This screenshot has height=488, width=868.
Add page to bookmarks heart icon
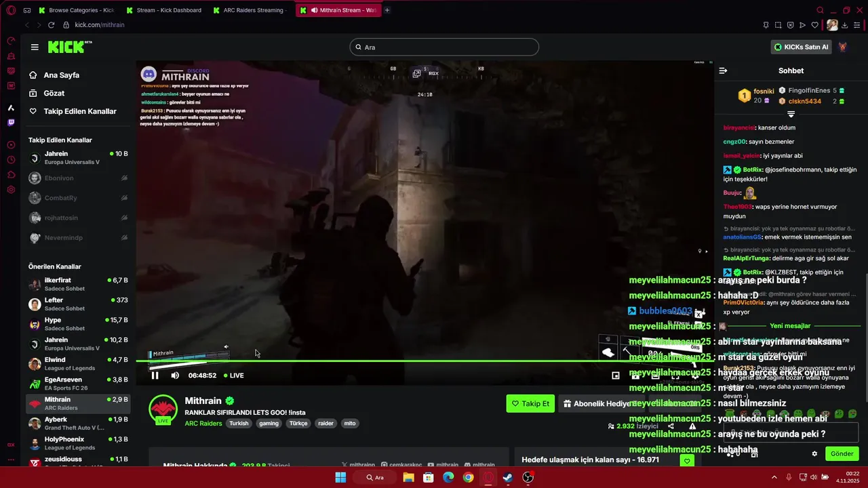pyautogui.click(x=815, y=25)
